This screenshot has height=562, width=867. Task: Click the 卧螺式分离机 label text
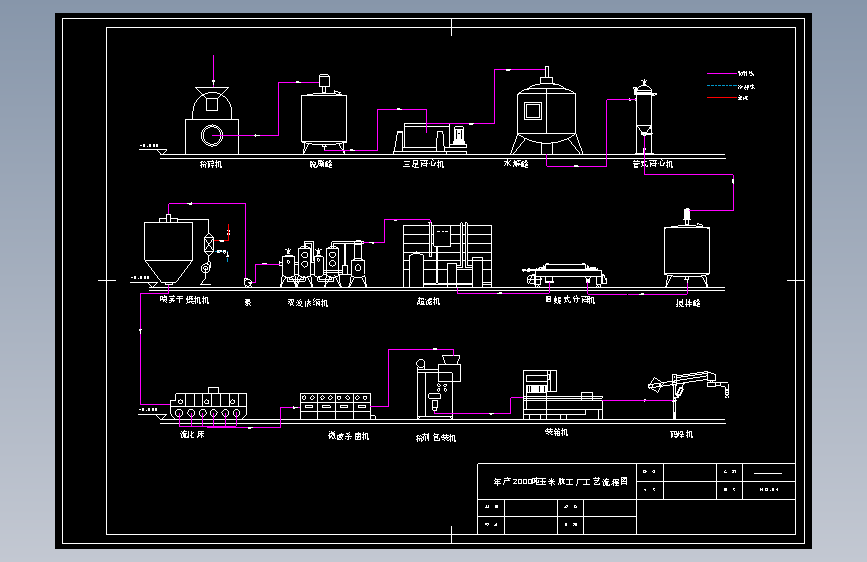click(x=570, y=300)
